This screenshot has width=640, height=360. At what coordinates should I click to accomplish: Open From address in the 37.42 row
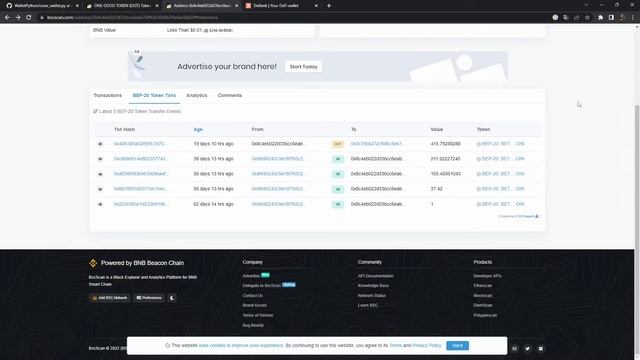point(278,189)
